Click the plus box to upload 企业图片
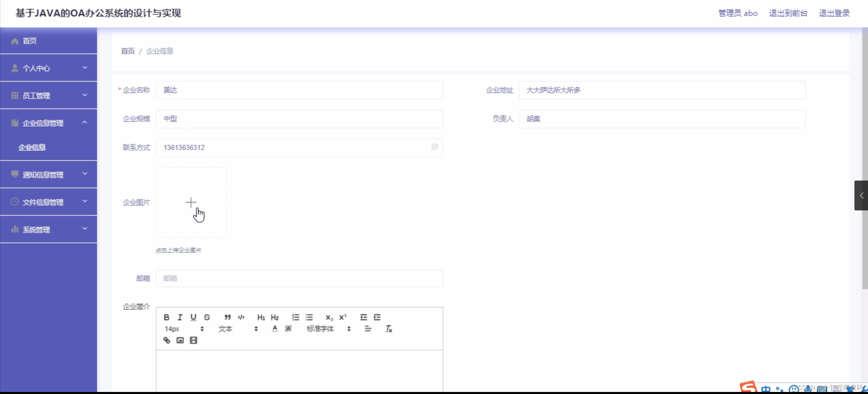The image size is (868, 394). coord(191,203)
